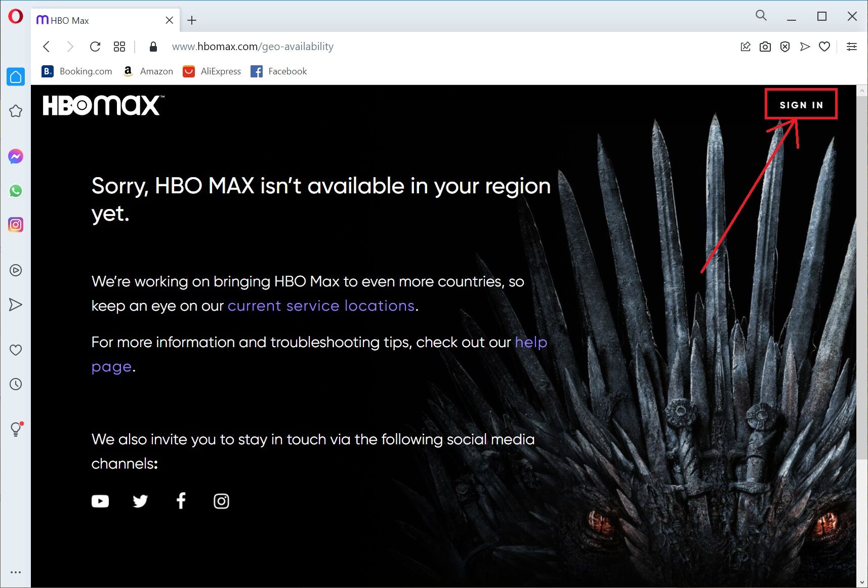Open browsing history clock in sidebar
This screenshot has height=588, width=868.
click(16, 384)
